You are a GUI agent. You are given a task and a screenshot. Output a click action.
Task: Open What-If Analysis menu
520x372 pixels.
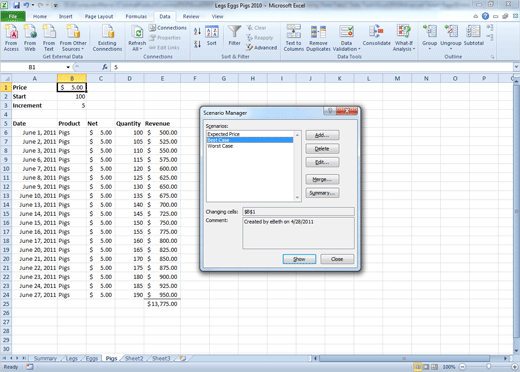pos(404,38)
